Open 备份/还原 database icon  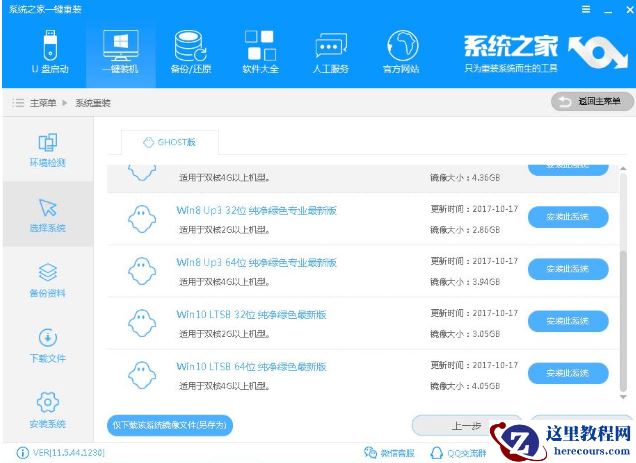191,52
